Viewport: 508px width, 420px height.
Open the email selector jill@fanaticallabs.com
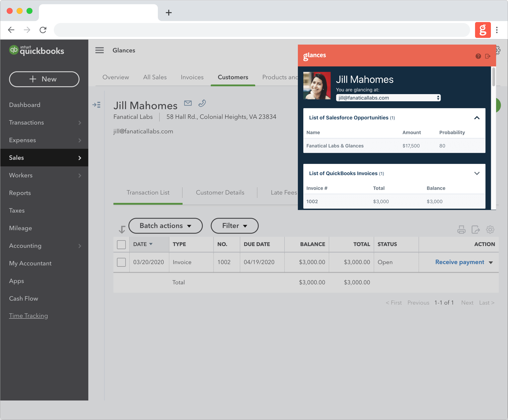click(388, 98)
